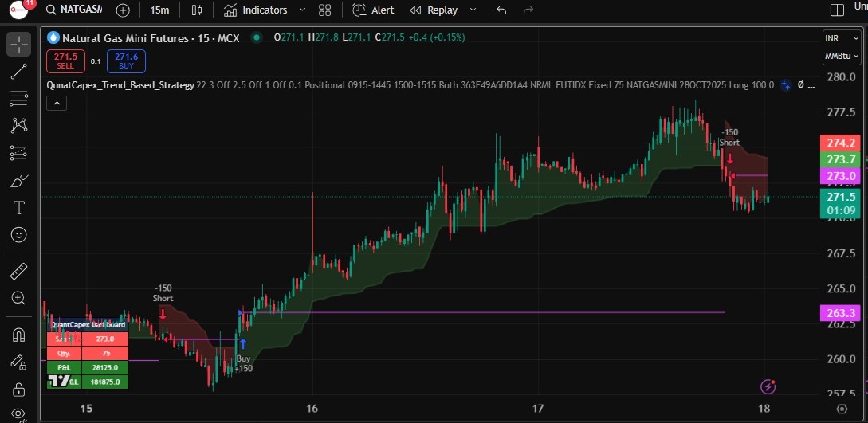Select the ruler measure tool

[x=19, y=271]
